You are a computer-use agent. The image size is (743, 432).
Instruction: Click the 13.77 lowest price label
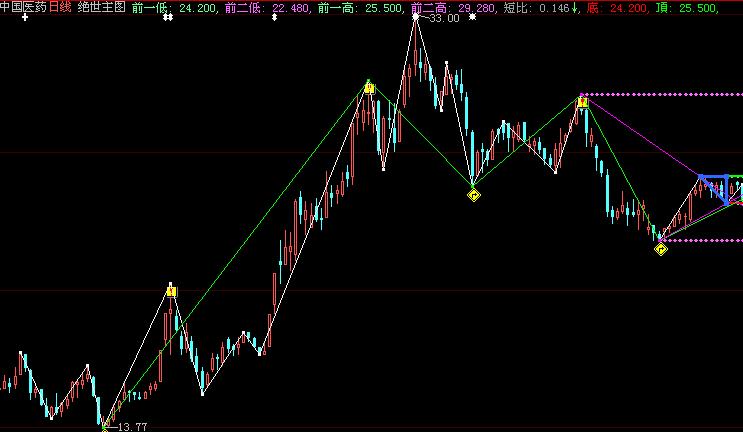click(x=132, y=426)
